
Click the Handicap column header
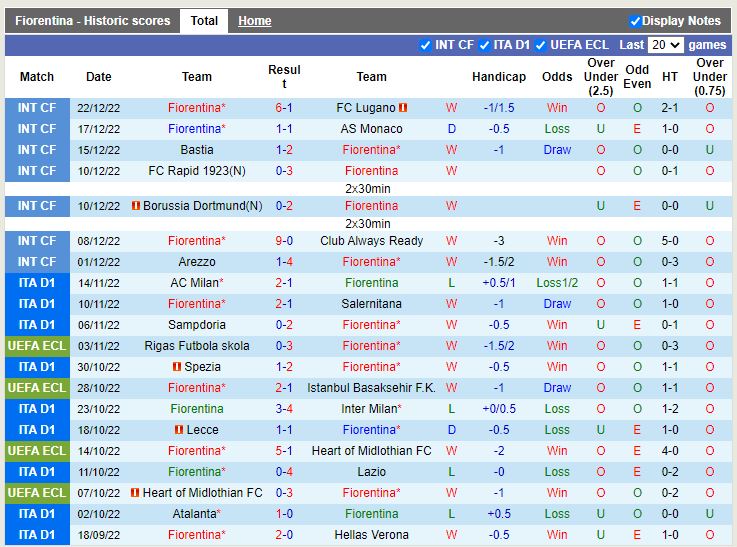(x=498, y=77)
